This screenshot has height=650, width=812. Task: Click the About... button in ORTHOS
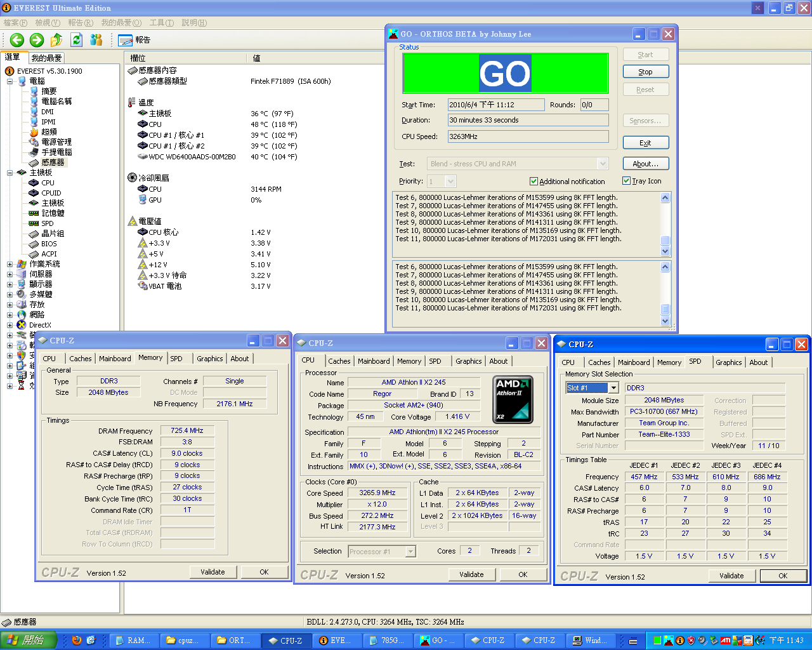click(645, 164)
